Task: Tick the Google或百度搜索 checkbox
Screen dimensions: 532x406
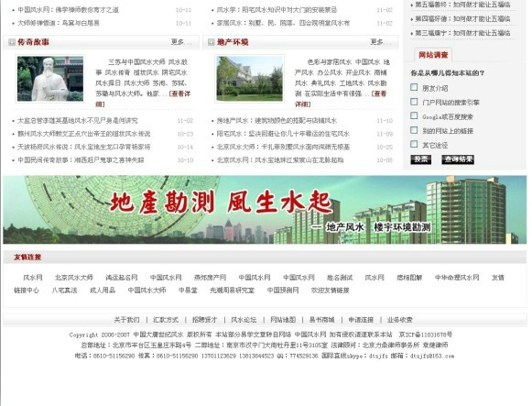Action: click(414, 116)
